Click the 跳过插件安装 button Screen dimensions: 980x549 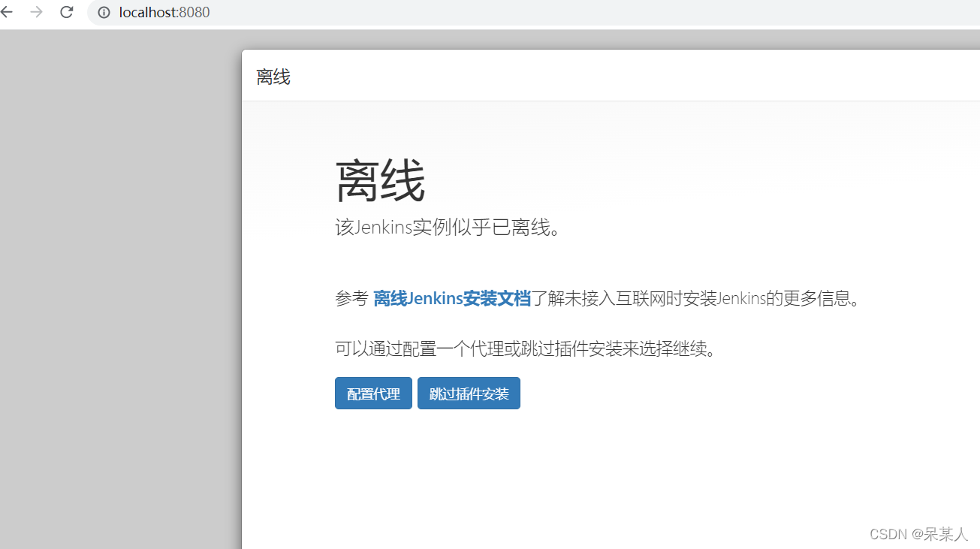click(x=469, y=394)
